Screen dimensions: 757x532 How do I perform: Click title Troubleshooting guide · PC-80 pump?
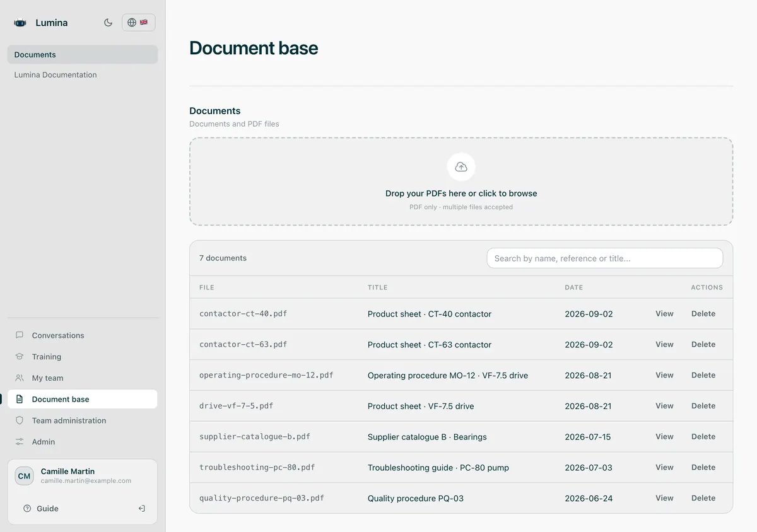coord(438,468)
